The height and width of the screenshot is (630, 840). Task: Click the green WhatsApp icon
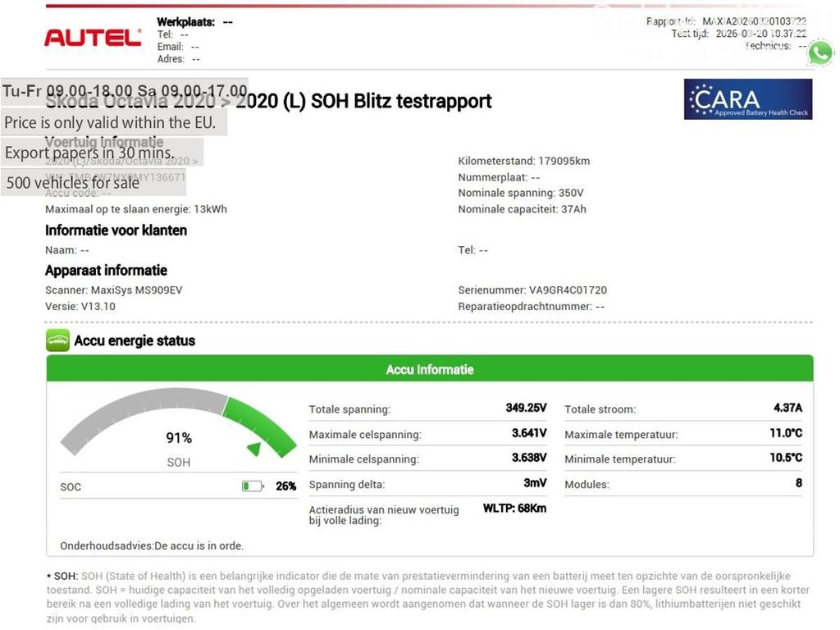point(819,53)
